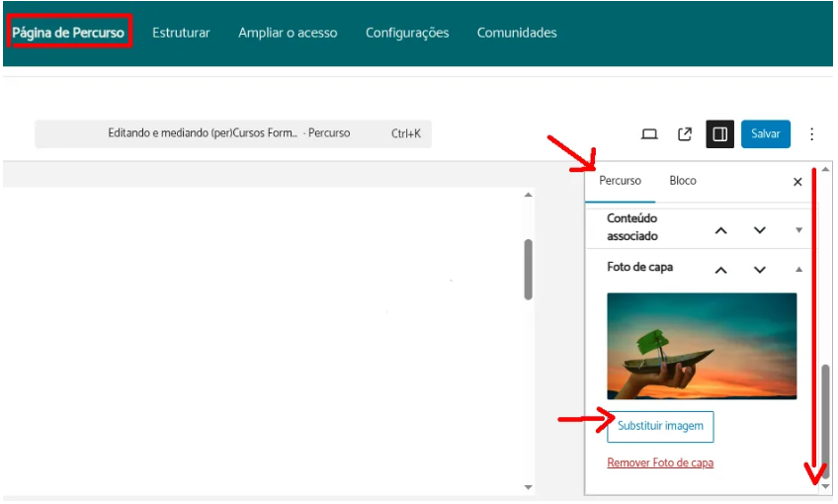838x504 pixels.
Task: Toggle the settings sidebar panel icon
Action: pos(719,134)
